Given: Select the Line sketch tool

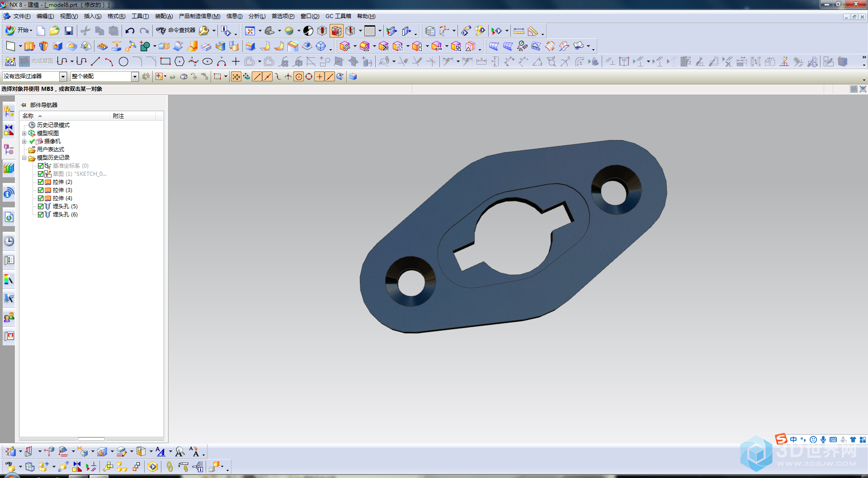Looking at the screenshot, I should [x=95, y=61].
